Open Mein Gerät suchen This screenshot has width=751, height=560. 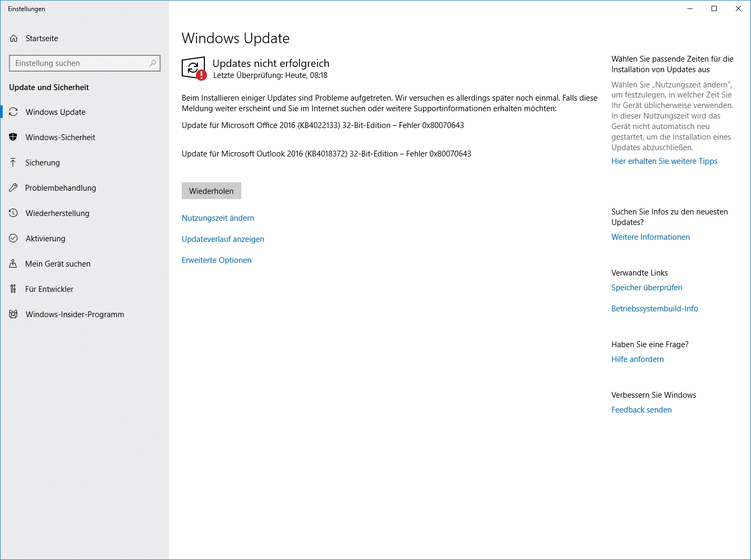point(85,264)
